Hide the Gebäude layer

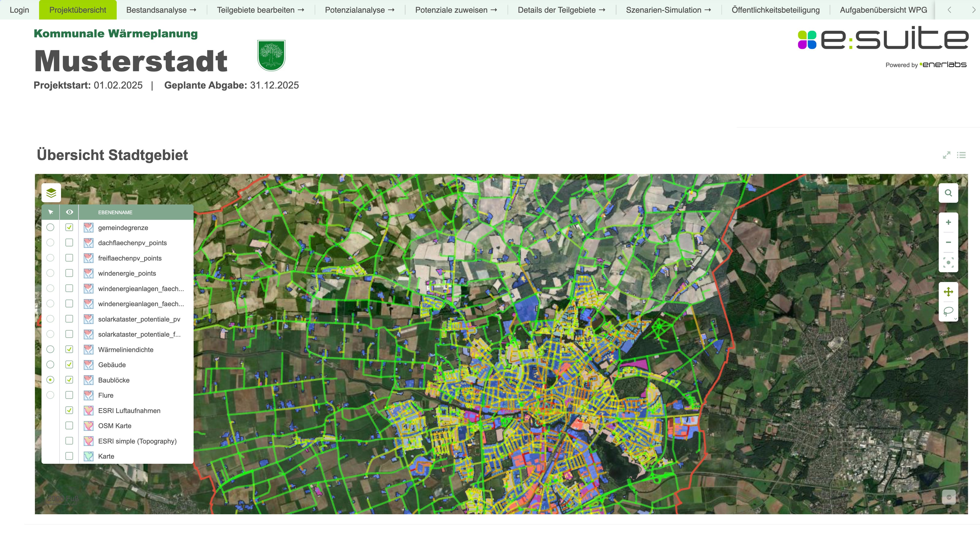tap(69, 364)
